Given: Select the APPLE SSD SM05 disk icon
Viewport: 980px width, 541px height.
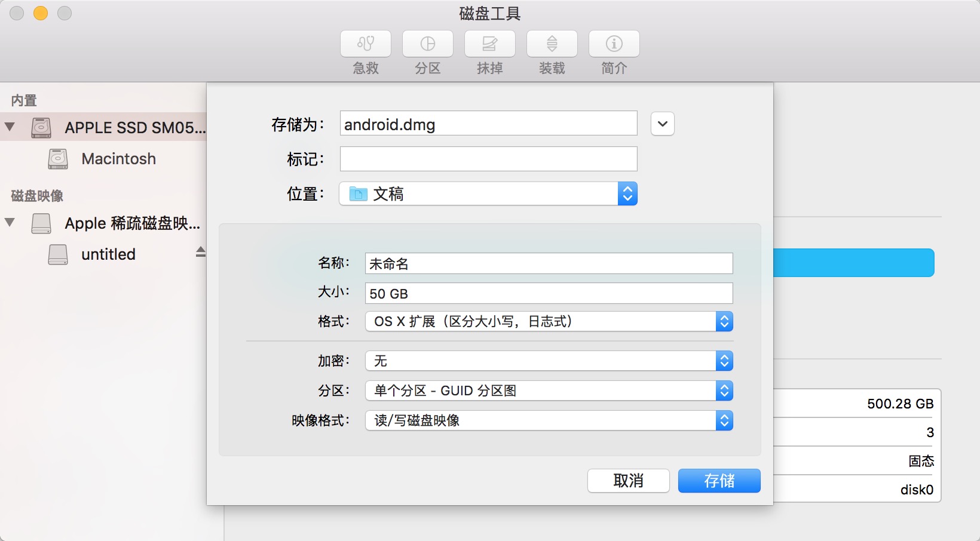Looking at the screenshot, I should pyautogui.click(x=41, y=127).
